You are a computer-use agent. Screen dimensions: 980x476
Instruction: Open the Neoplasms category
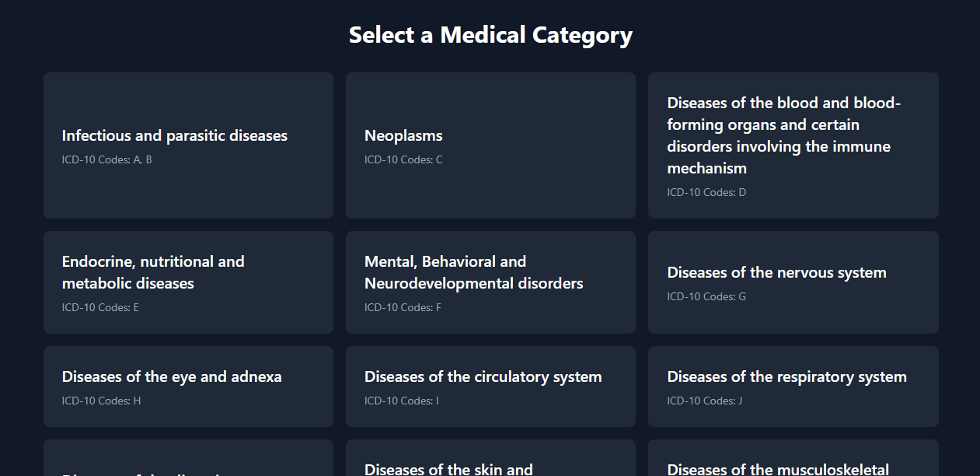click(490, 145)
